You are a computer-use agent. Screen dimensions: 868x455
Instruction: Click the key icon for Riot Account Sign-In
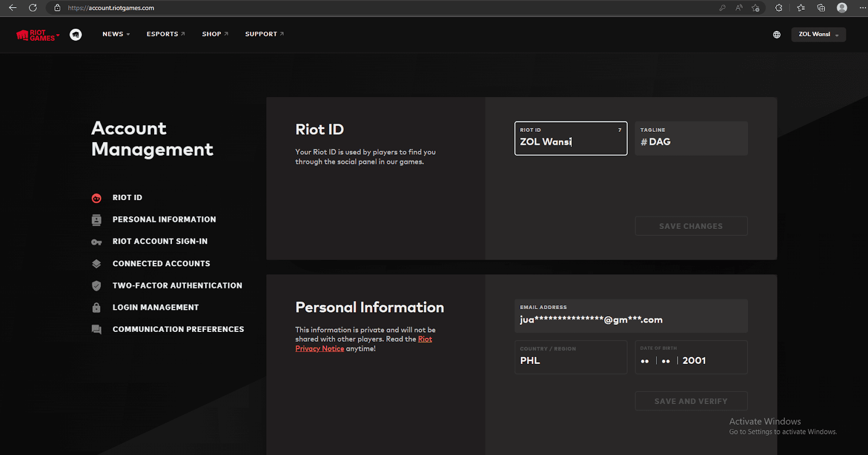click(x=97, y=242)
